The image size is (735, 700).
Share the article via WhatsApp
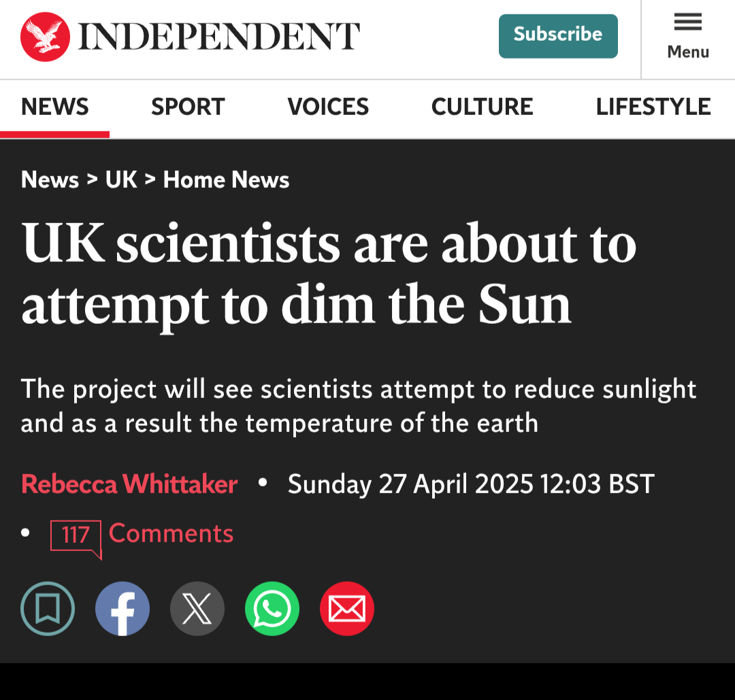[x=272, y=609]
